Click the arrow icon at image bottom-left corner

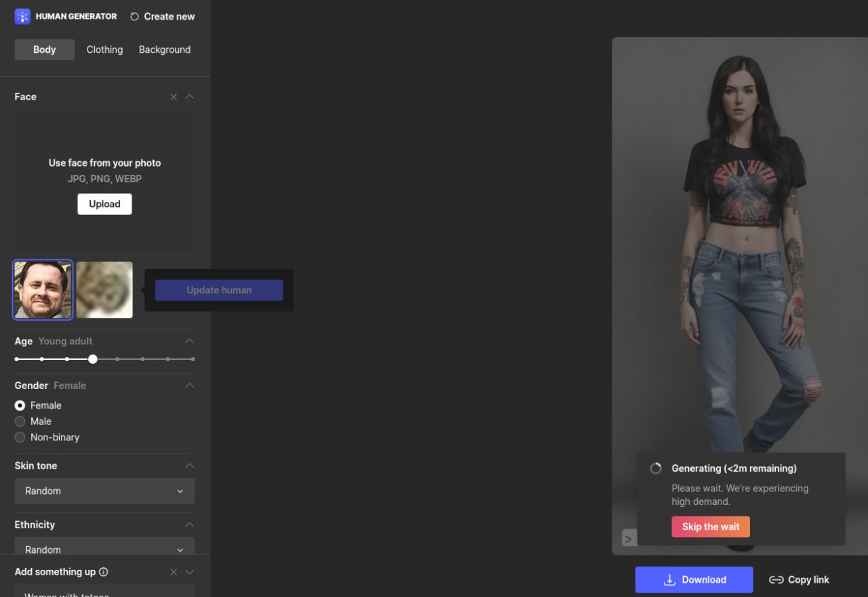point(629,539)
